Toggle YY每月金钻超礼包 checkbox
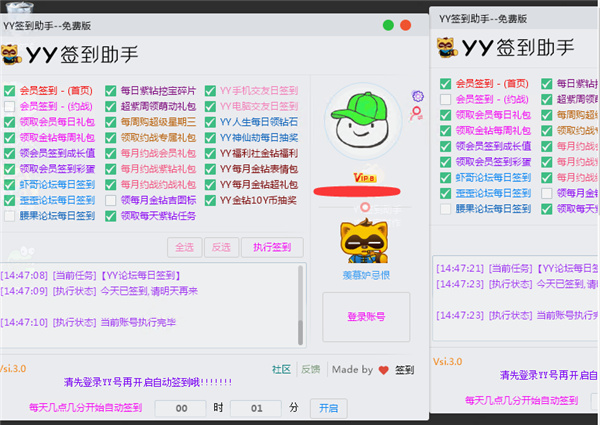This screenshot has height=425, width=600. (x=210, y=185)
